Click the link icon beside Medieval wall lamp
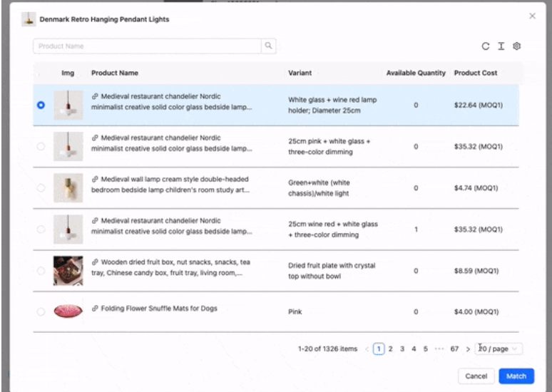The image size is (552, 392). (95, 179)
